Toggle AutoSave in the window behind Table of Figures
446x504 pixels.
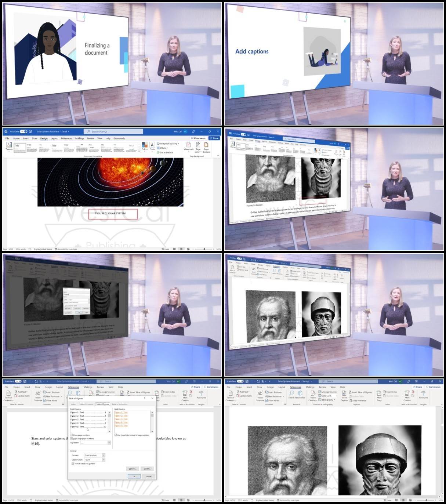click(18, 381)
